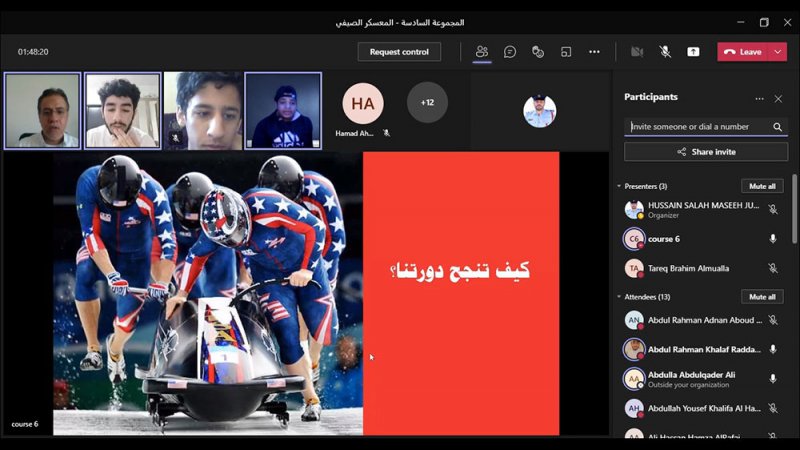Click course 6 microphone icon

coord(773,239)
